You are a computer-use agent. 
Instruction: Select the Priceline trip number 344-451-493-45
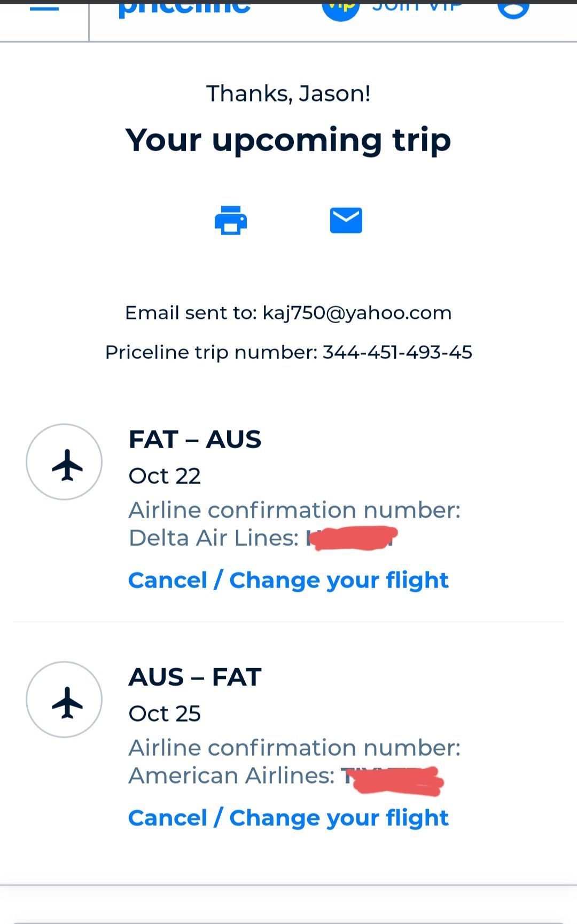coord(397,353)
